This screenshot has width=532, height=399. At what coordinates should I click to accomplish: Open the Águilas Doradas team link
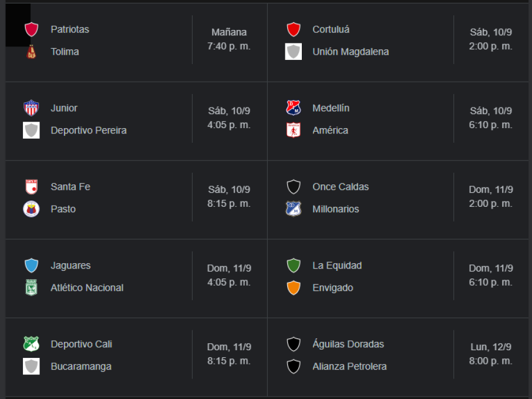tap(348, 344)
